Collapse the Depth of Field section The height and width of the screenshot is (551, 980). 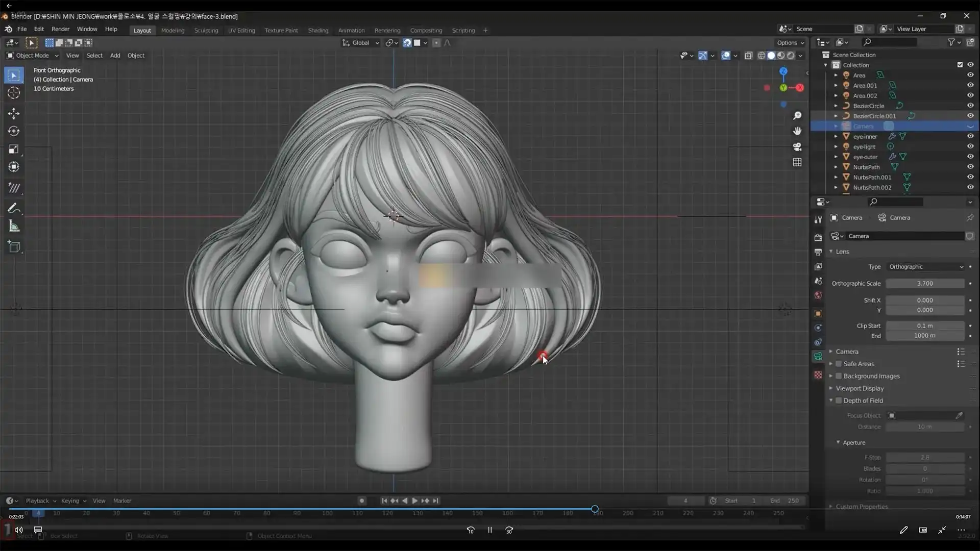pyautogui.click(x=863, y=400)
